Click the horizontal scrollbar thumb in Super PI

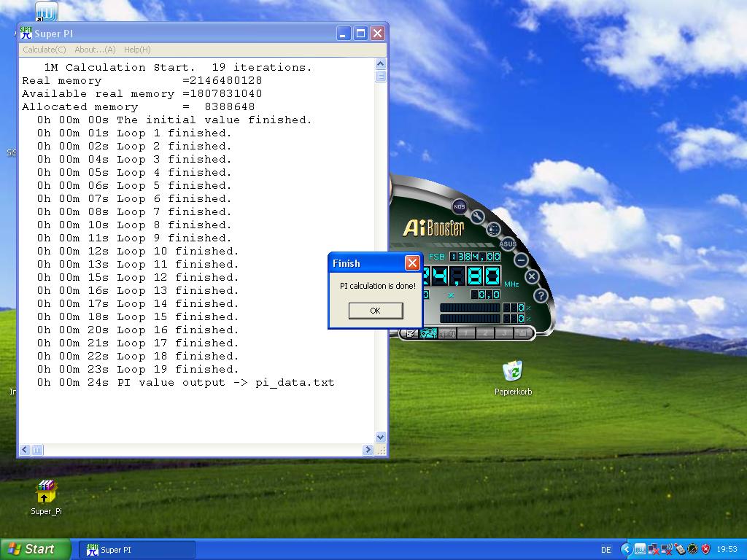pyautogui.click(x=37, y=449)
